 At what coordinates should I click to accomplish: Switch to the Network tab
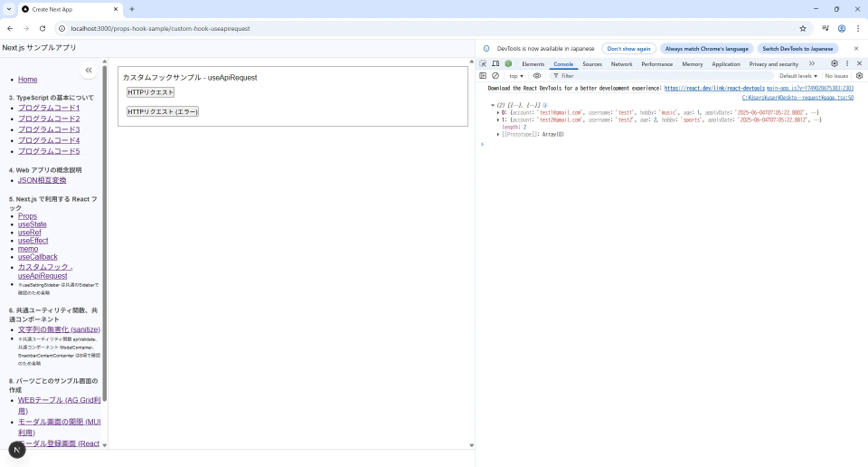tap(622, 64)
